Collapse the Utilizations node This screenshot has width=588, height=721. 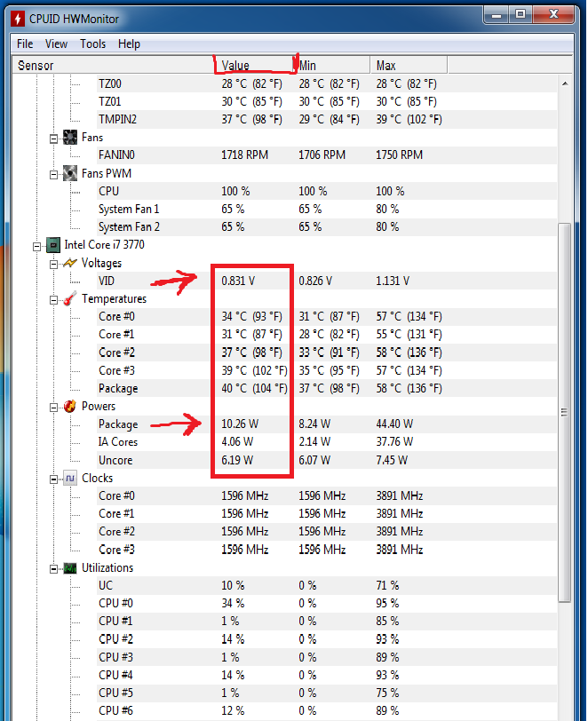54,569
